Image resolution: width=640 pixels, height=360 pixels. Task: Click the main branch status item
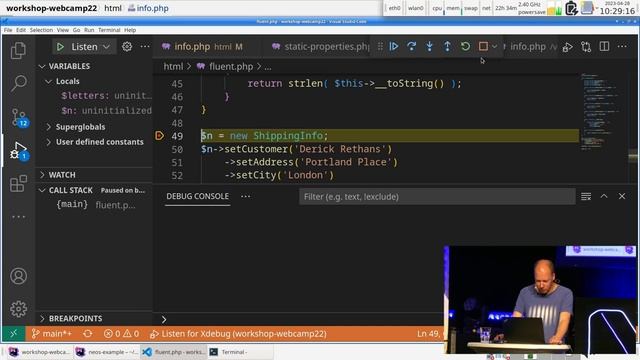tap(52, 334)
